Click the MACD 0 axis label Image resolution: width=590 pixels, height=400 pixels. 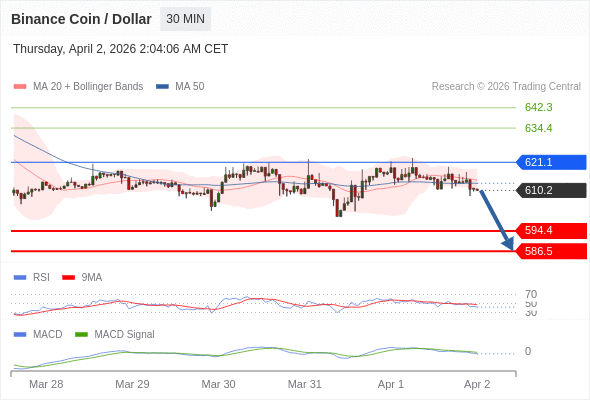[x=528, y=351]
